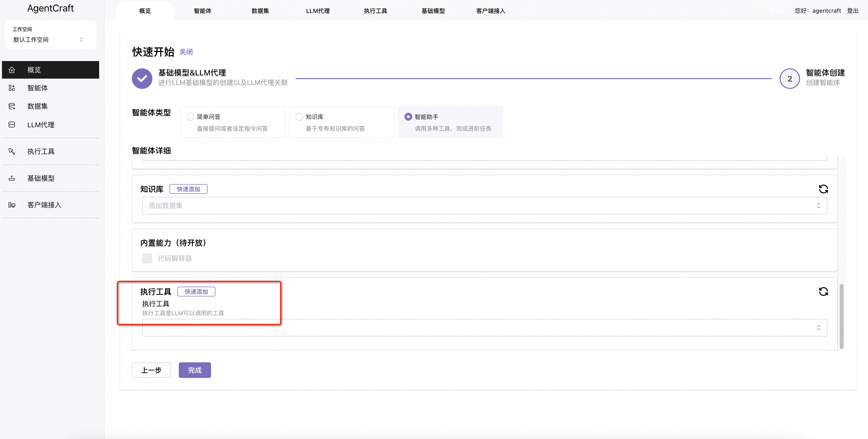Open 智能体 in the sidebar menu

point(51,88)
